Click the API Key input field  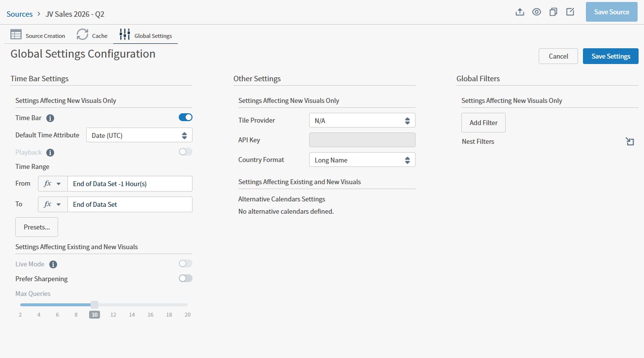coord(362,140)
